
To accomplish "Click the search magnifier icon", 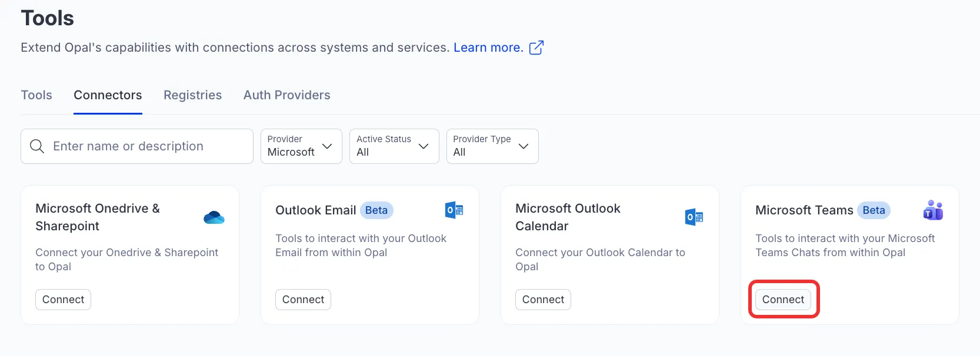I will 37,146.
